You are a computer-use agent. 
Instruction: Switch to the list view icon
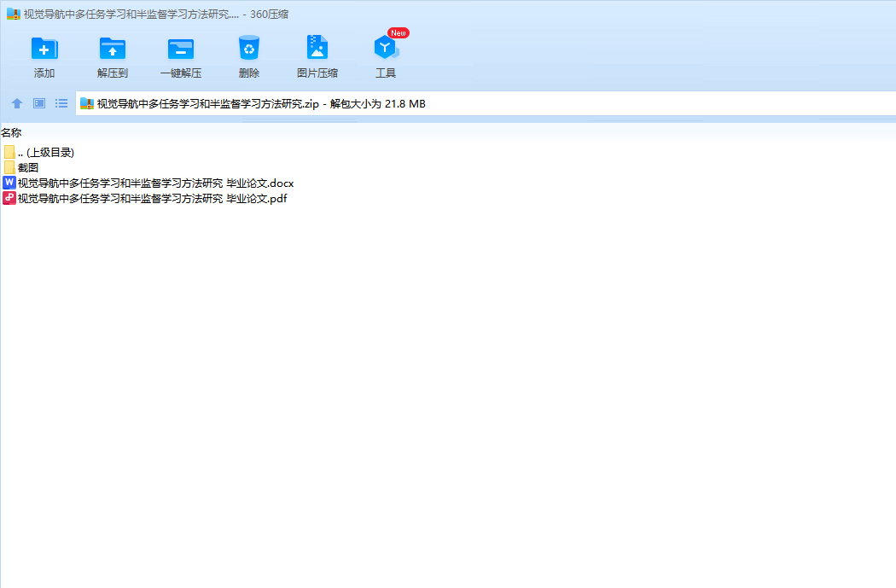pos(61,103)
